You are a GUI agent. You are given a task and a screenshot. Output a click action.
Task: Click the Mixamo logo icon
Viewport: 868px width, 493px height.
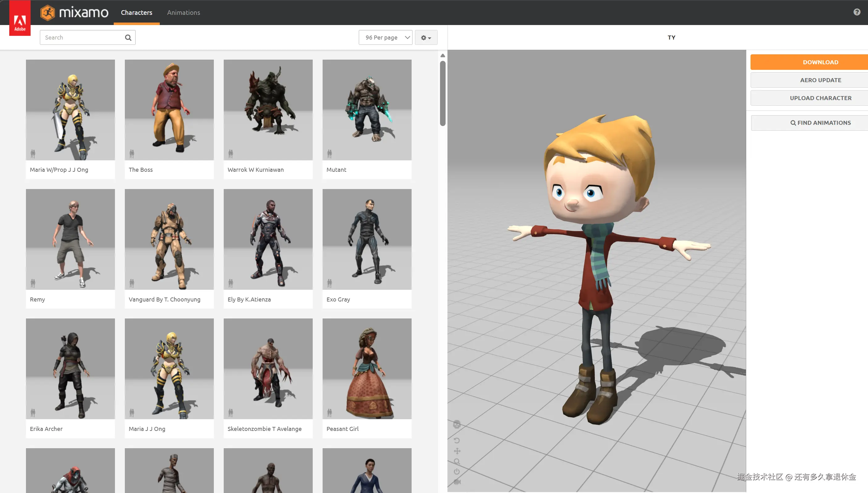[48, 13]
